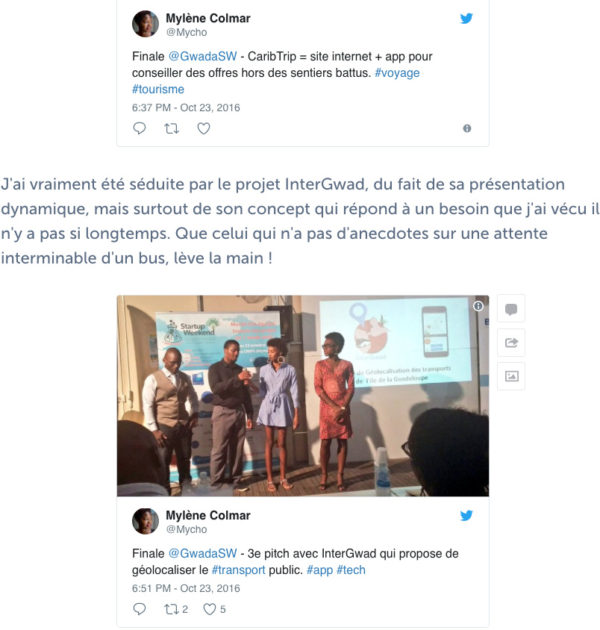This screenshot has width=600, height=630.
Task: Open info icon on first tweet
Action: click(x=467, y=128)
